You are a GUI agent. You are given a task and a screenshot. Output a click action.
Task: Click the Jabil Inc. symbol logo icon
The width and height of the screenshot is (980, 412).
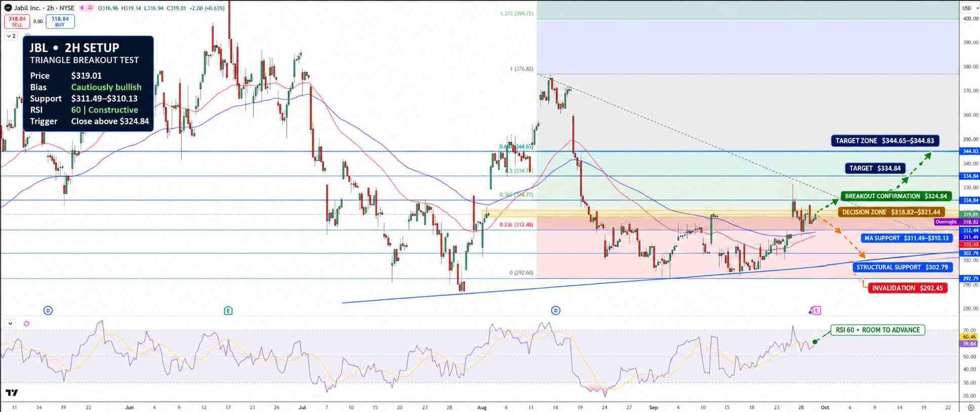(x=8, y=8)
